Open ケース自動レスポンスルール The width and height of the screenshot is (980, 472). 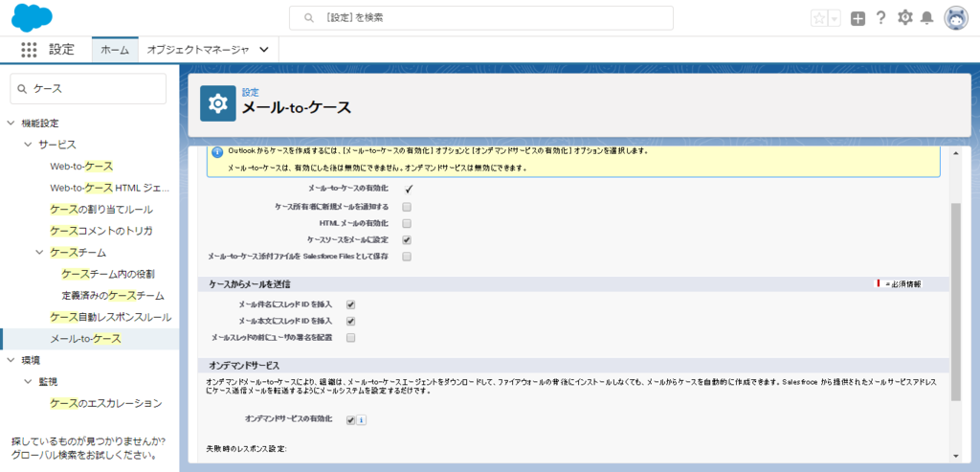(111, 317)
